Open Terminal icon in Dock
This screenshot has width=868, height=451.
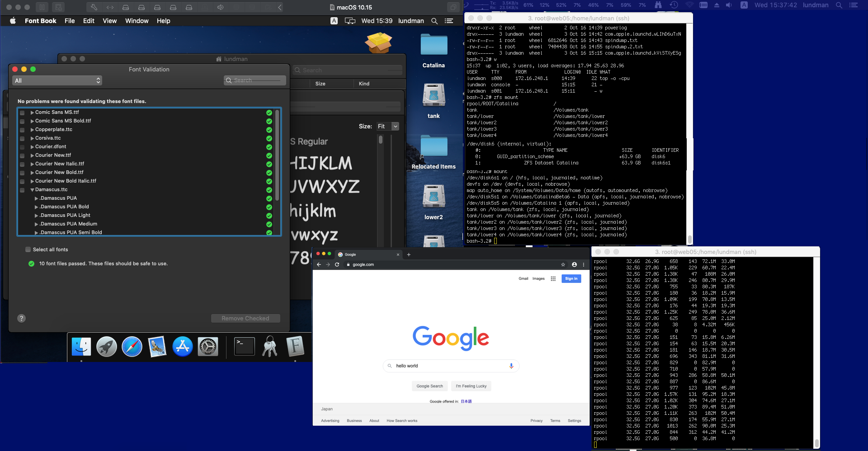(x=245, y=347)
